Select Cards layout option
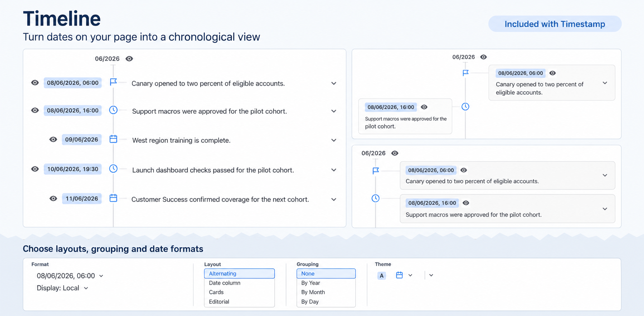644x316 pixels. click(x=239, y=292)
